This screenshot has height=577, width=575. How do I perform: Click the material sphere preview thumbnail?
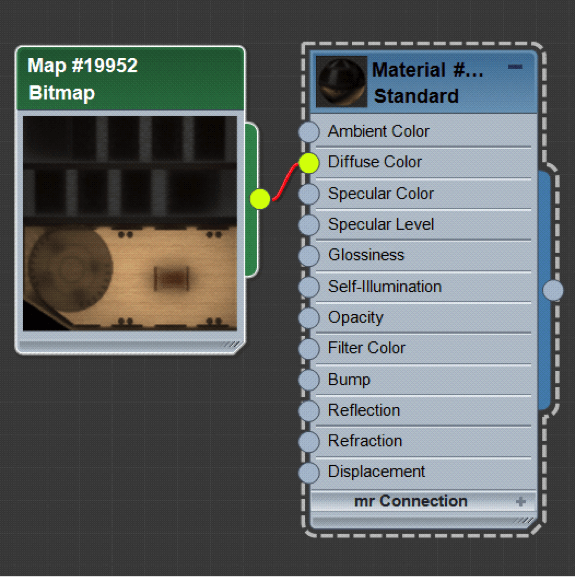[341, 81]
